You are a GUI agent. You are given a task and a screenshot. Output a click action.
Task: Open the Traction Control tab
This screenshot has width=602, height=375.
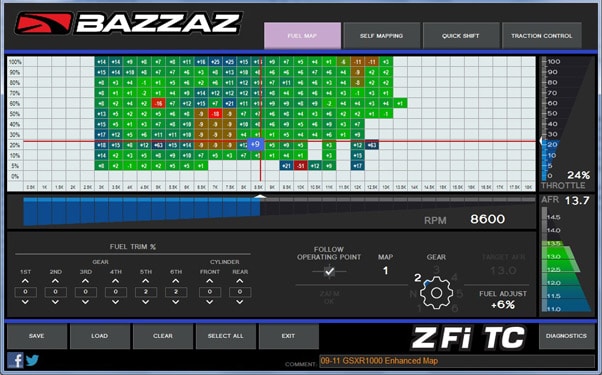click(x=541, y=36)
